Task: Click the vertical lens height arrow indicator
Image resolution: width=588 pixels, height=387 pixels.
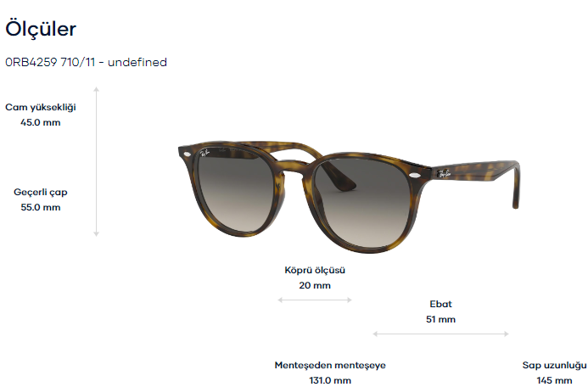Action: point(97,161)
